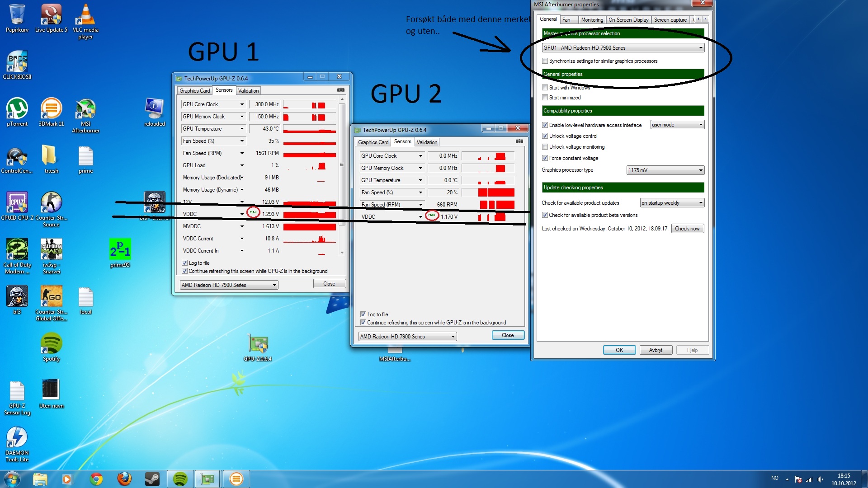Open Steam from the taskbar
868x488 pixels.
click(x=152, y=479)
